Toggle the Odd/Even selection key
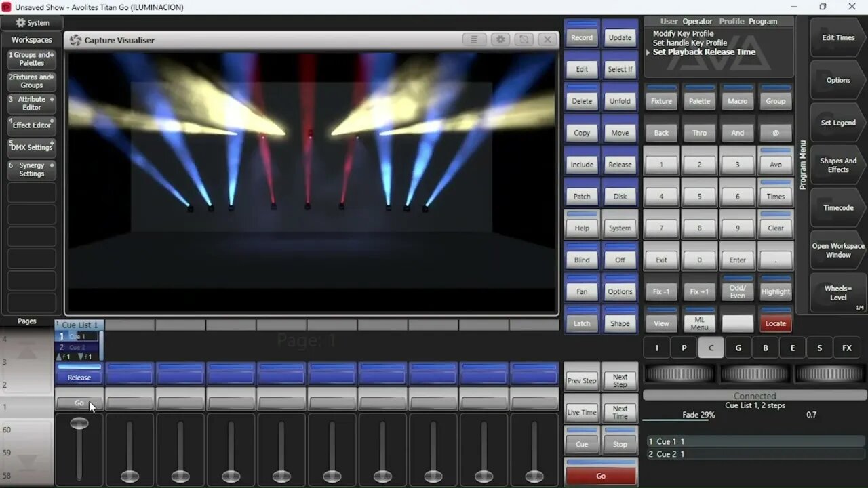Viewport: 868px width, 488px height. [x=737, y=287]
